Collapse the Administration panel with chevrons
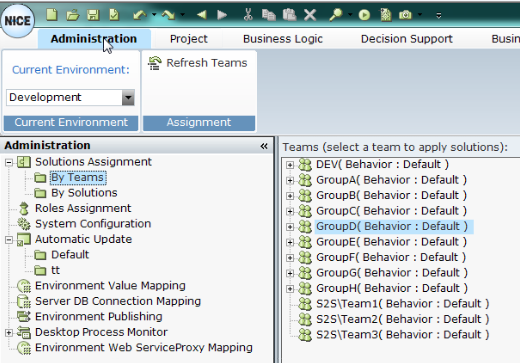Viewport: 520px width, 363px height. [264, 146]
